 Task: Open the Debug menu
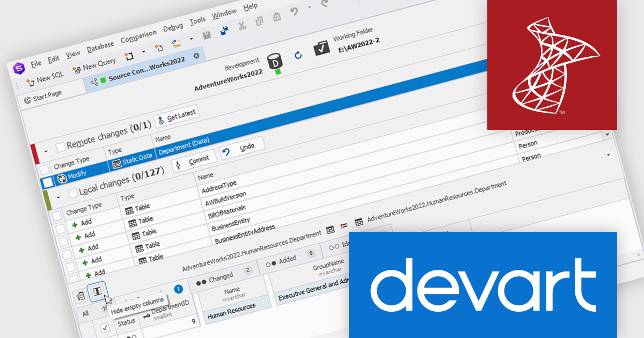[x=173, y=27]
